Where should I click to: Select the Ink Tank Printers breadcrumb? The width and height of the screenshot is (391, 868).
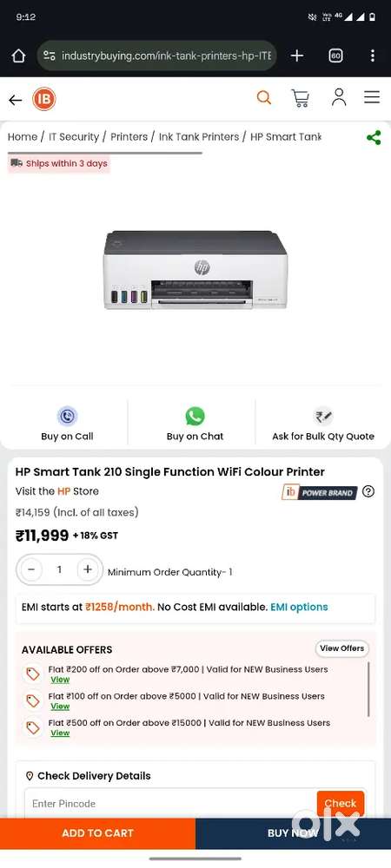pos(199,137)
